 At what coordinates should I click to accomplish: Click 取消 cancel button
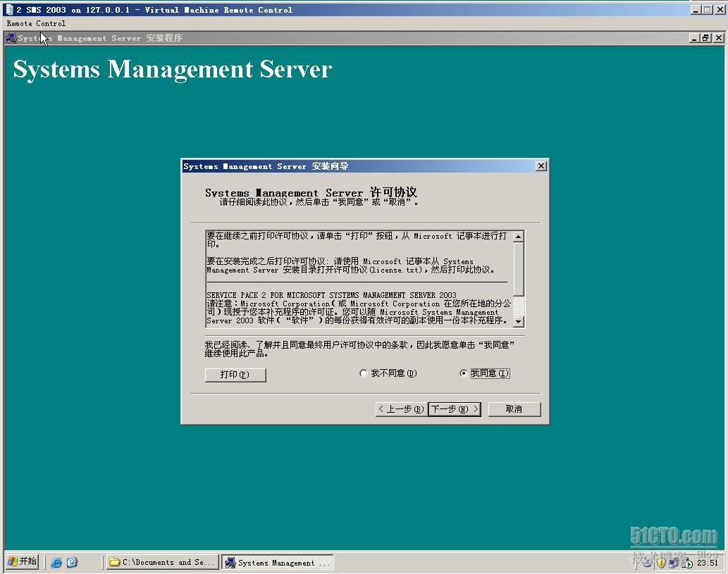pyautogui.click(x=514, y=408)
